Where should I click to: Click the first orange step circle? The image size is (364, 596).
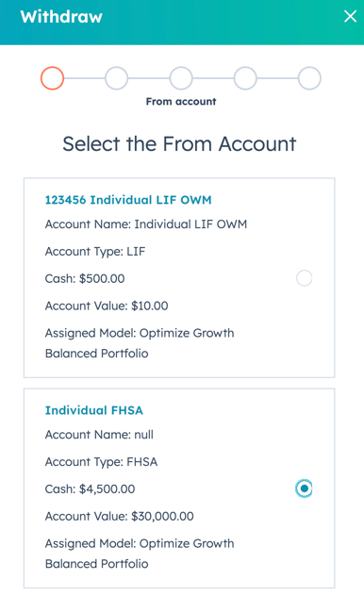click(x=52, y=78)
